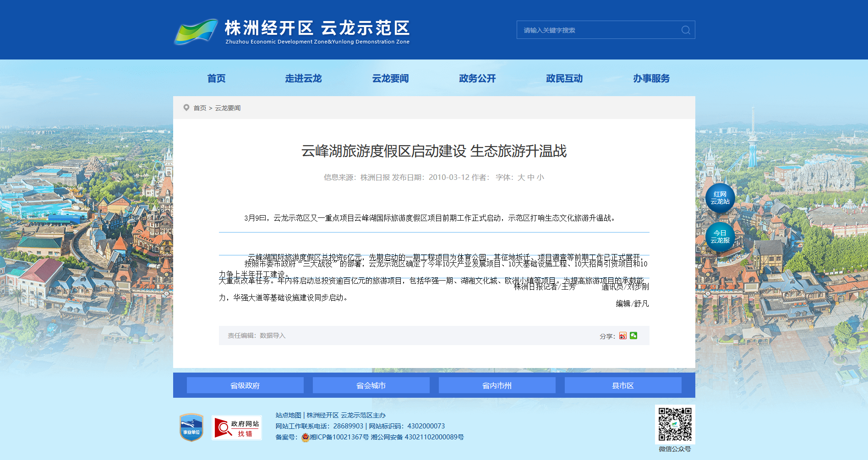Set font size to 小
The width and height of the screenshot is (868, 460).
tap(540, 178)
